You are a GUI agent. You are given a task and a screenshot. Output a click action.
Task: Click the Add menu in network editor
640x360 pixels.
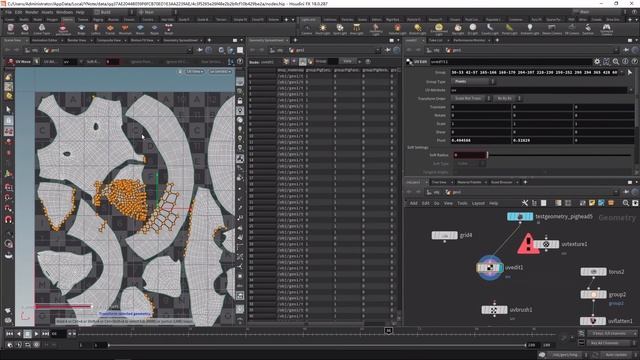(413, 203)
